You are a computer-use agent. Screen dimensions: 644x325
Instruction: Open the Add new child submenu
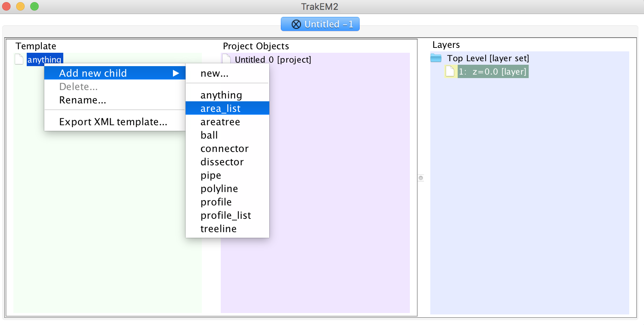tap(115, 73)
